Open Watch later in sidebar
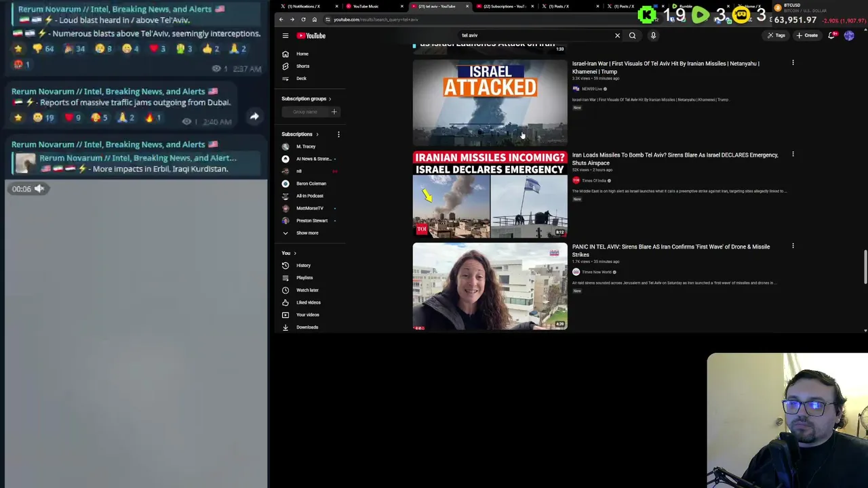Screen dimensions: 868x488 pos(307,290)
